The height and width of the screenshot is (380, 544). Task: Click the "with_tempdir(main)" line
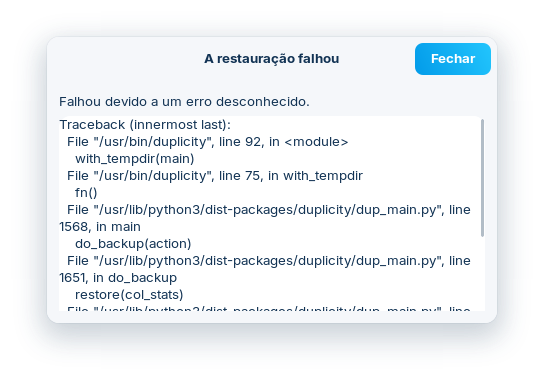[135, 159]
